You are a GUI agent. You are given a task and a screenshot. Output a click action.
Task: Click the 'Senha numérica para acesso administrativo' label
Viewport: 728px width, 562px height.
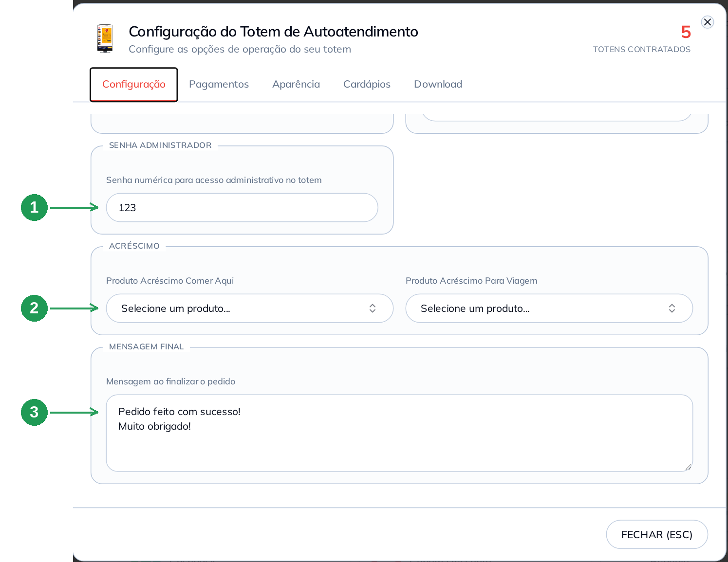pyautogui.click(x=214, y=180)
